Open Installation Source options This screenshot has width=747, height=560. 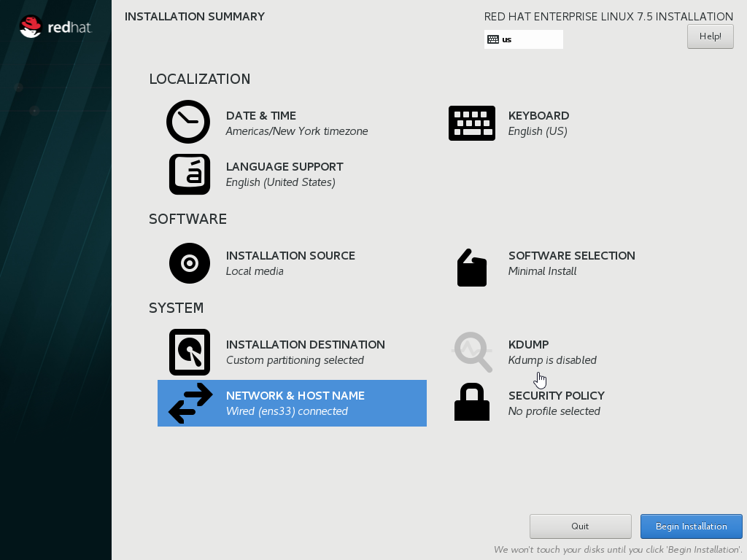tap(290, 255)
